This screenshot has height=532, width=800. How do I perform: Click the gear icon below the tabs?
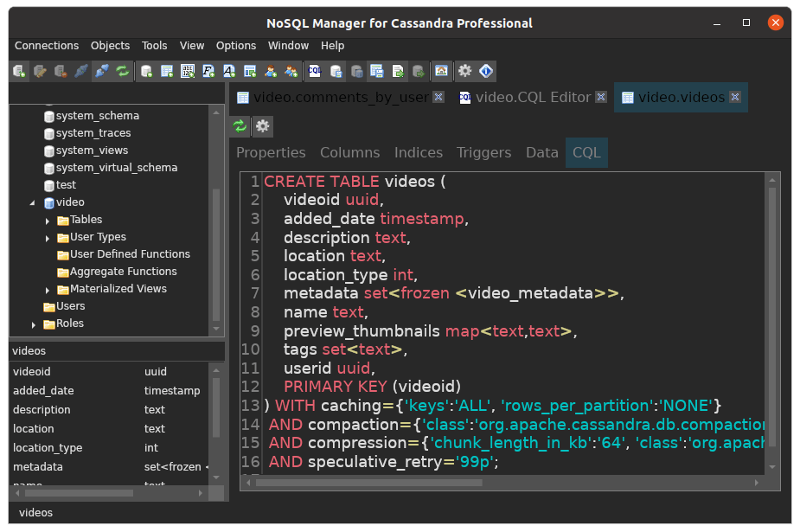coord(262,126)
